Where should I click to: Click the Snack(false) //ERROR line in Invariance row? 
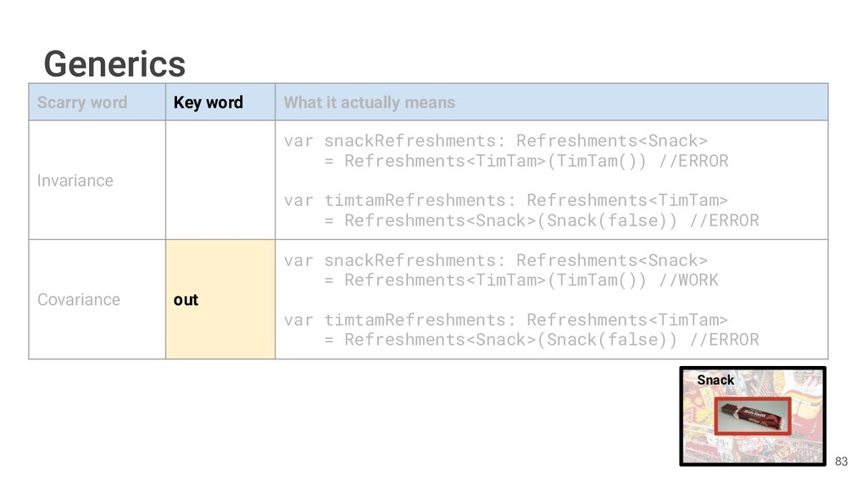541,220
